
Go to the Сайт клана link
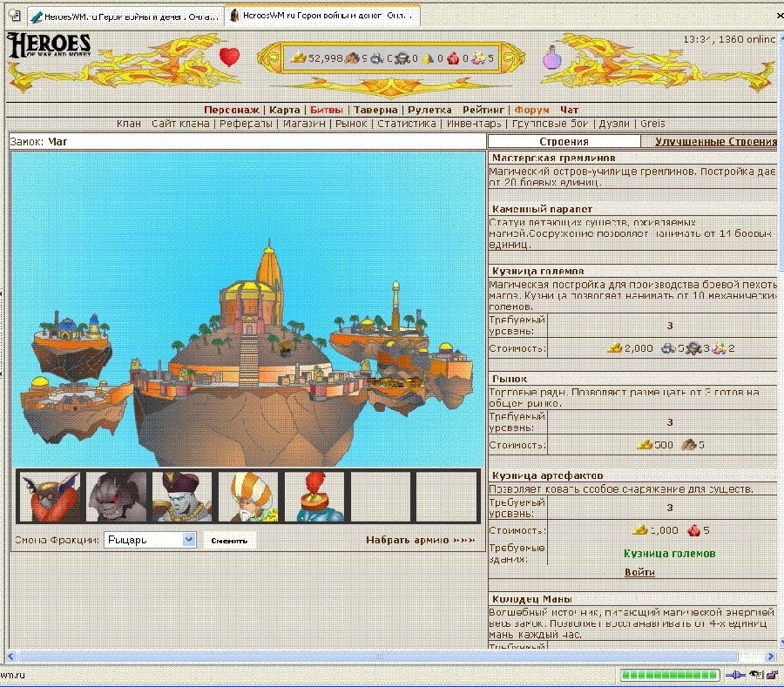(180, 124)
